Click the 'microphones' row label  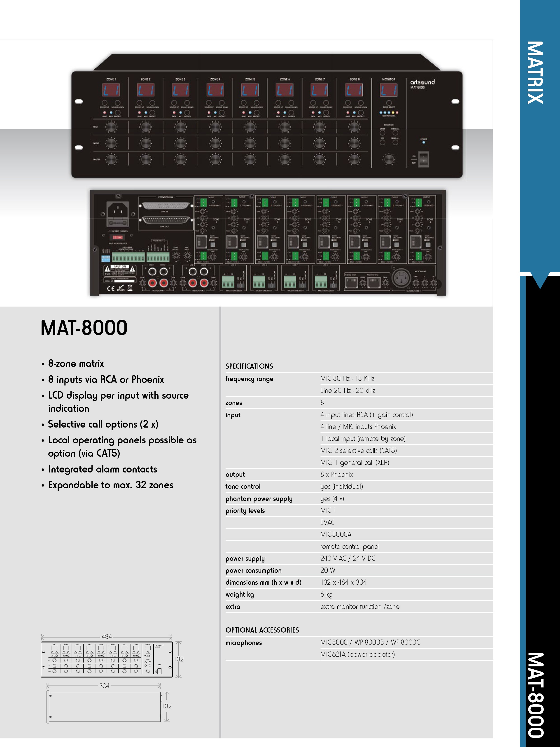(x=243, y=643)
